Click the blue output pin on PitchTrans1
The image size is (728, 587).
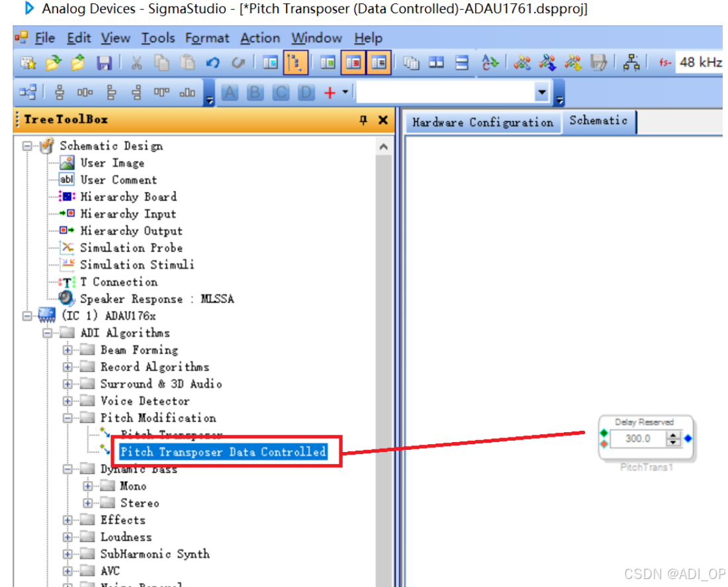tap(688, 438)
